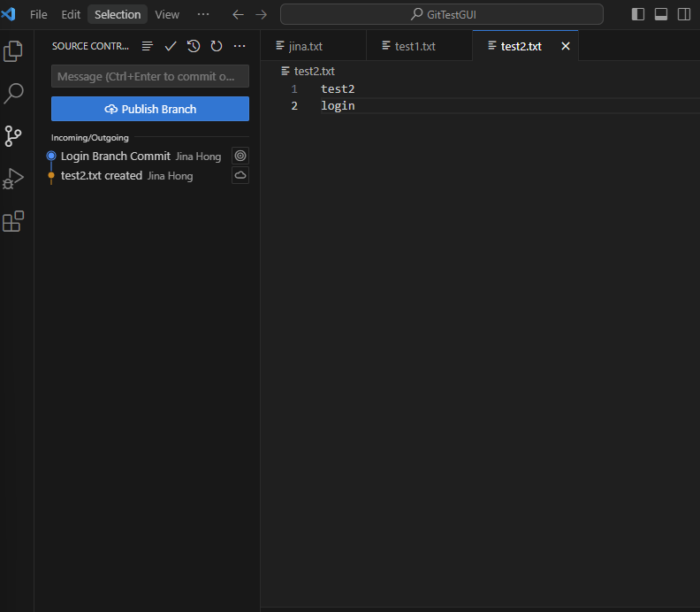Viewport: 700px width, 612px height.
Task: Click the SOURCE CONTR... panel title
Action: coord(90,46)
